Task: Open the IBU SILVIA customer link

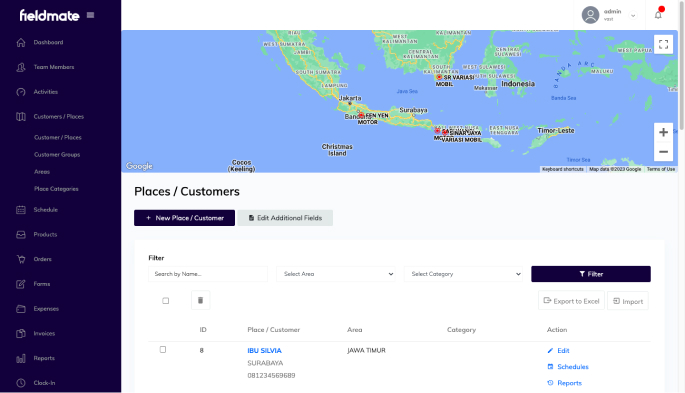Action: tap(264, 351)
